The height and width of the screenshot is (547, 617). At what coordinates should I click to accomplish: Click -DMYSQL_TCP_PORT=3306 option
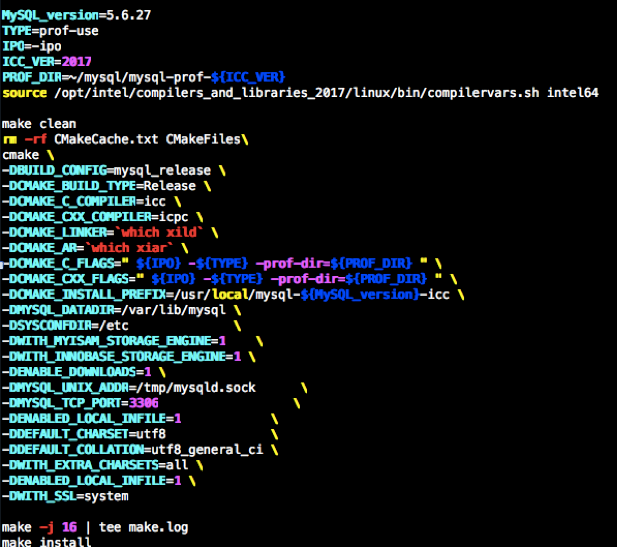pos(80,403)
